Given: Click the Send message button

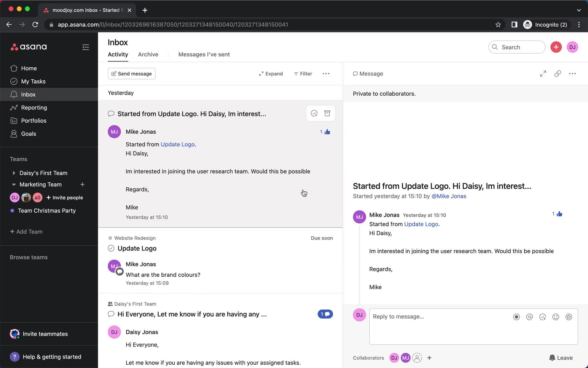Looking at the screenshot, I should click(x=131, y=73).
